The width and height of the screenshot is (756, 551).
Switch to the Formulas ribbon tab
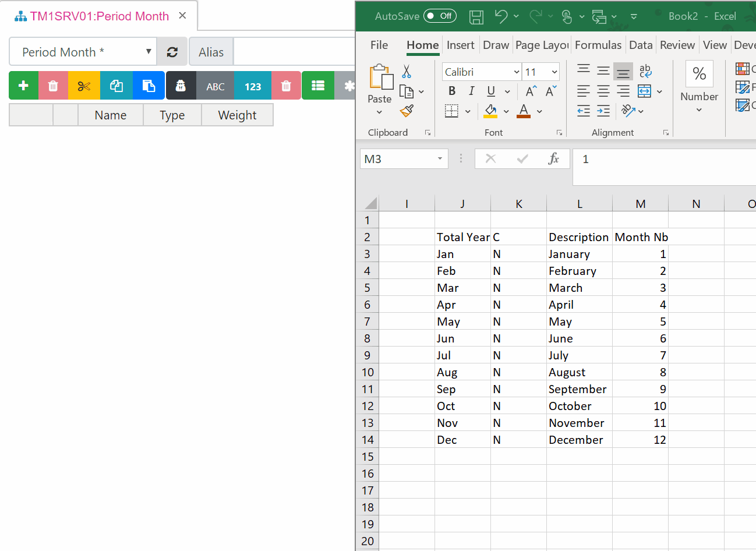click(598, 45)
